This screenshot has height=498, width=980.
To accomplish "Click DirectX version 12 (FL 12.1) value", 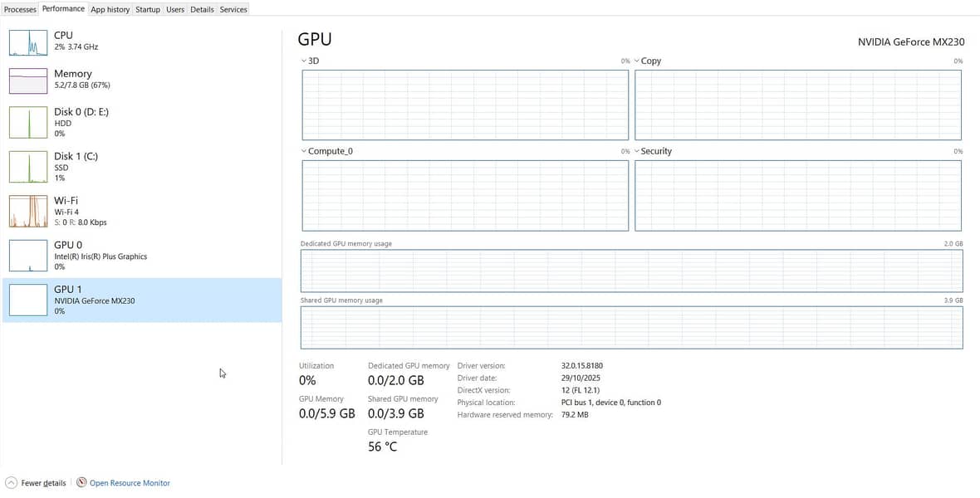I will click(x=581, y=390).
